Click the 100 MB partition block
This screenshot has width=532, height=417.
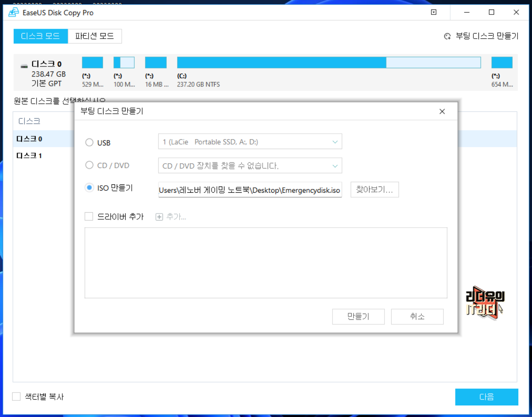point(124,63)
